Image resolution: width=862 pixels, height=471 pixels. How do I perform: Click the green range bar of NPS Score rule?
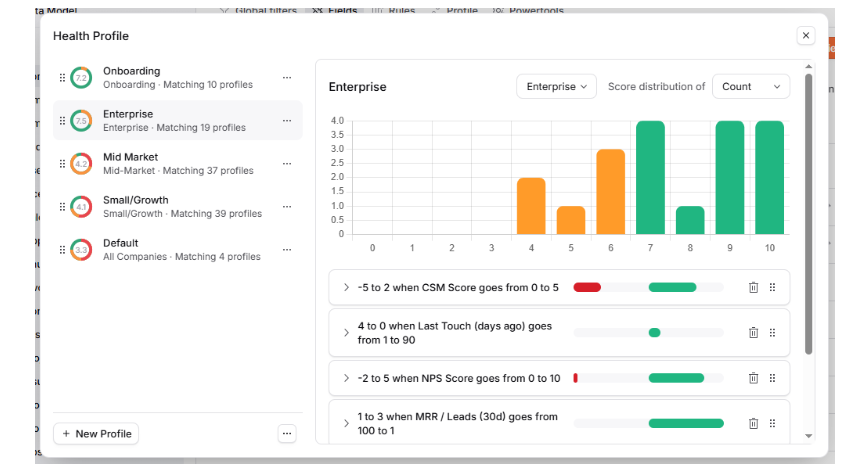tap(676, 378)
